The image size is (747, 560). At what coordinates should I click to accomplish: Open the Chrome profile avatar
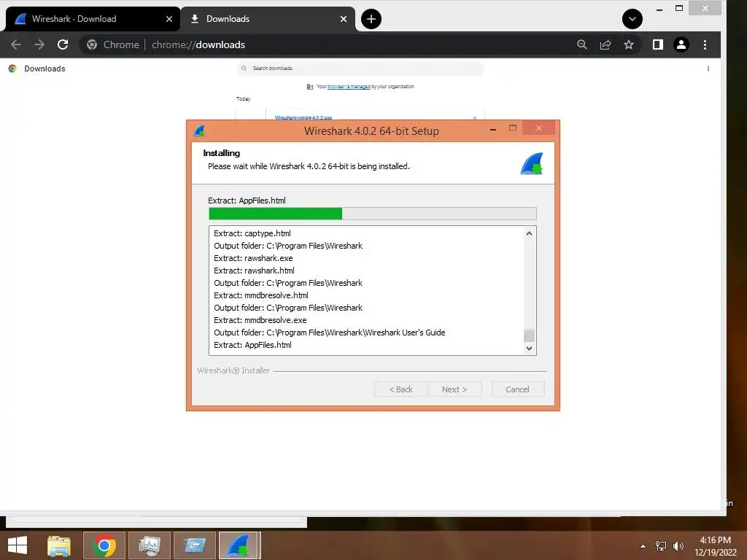coord(681,44)
